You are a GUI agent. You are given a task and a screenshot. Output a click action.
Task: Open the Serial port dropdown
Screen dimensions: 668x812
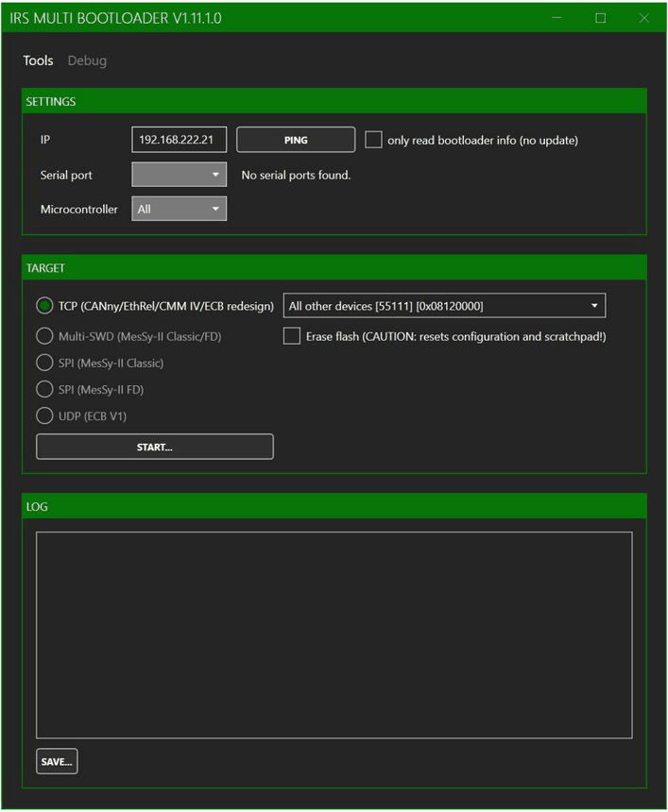pyautogui.click(x=179, y=175)
